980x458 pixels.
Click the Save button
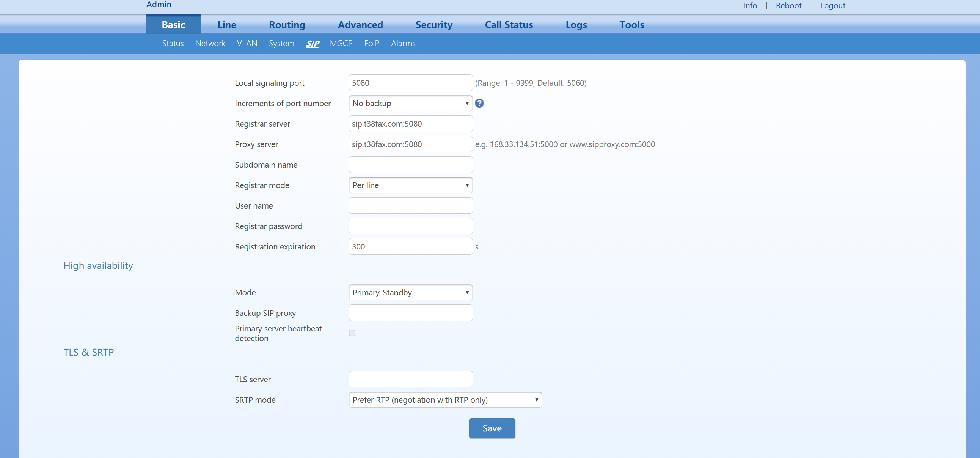pyautogui.click(x=492, y=428)
